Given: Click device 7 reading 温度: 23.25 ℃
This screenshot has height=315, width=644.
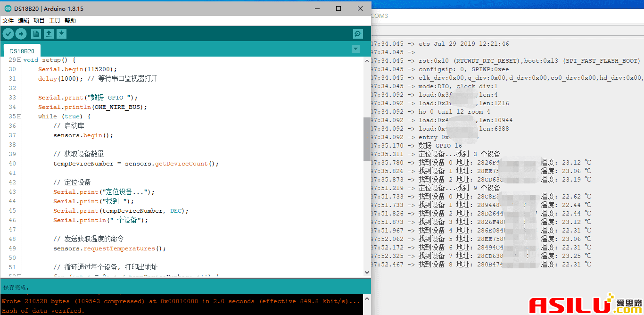Looking at the screenshot, I should (x=566, y=256).
